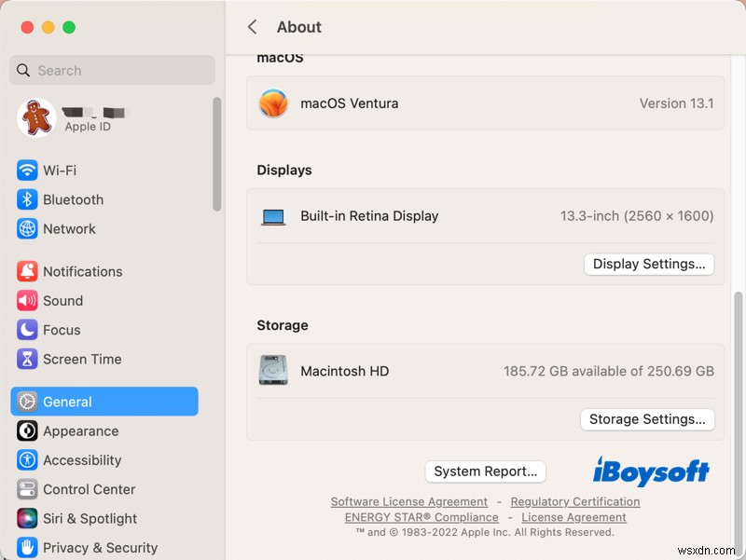Click the Privacy & Security hand icon
This screenshot has height=560, width=746.
pyautogui.click(x=27, y=548)
